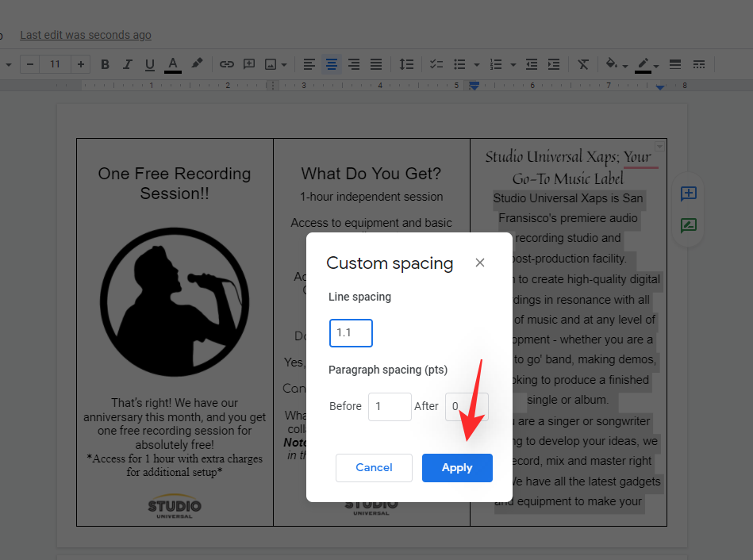Click the Line spacing input field
The width and height of the screenshot is (753, 560).
351,333
